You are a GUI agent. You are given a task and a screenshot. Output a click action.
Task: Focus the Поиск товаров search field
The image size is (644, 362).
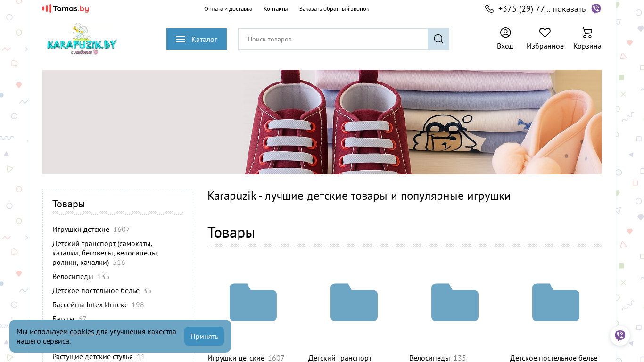point(333,39)
